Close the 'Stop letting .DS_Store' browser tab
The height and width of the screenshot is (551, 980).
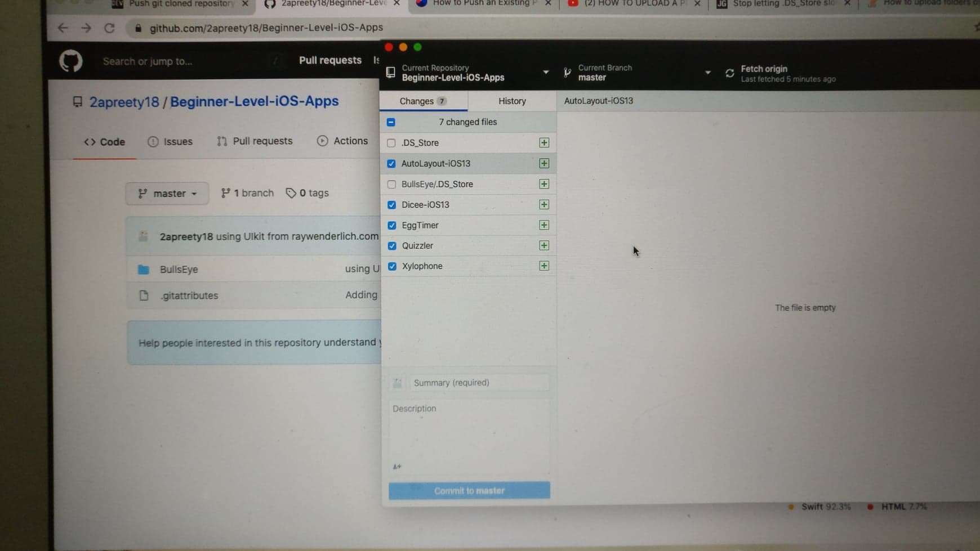click(x=847, y=3)
